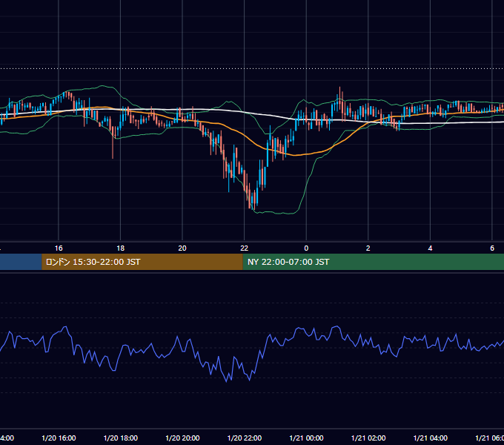Click the 1/21 00:00 indicator axis label
Screen dimensions: 504x445
coord(306,438)
